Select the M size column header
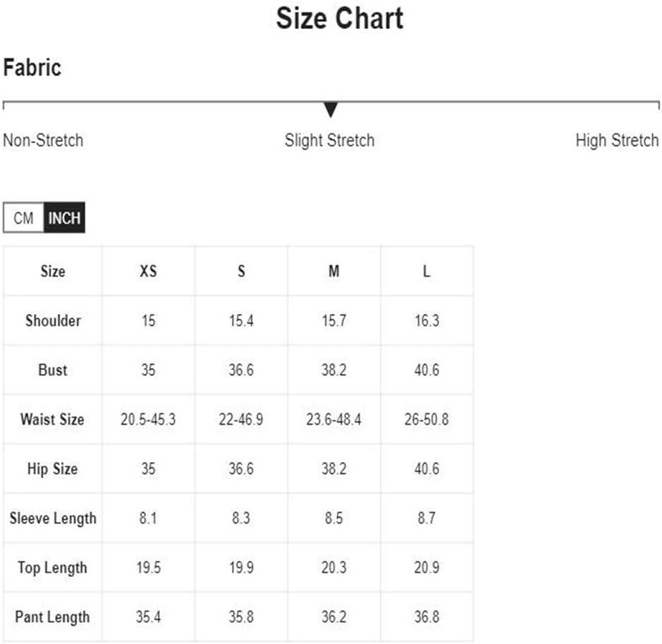This screenshot has height=644, width=662. [x=334, y=271]
